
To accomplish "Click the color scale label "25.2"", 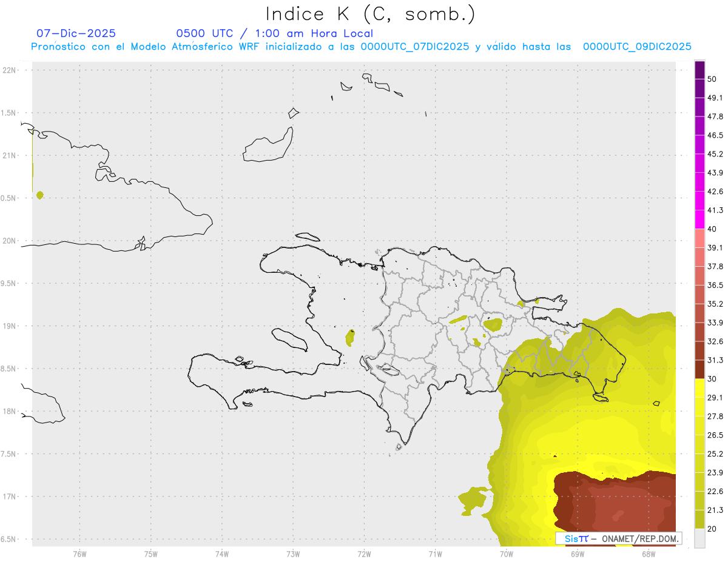I will coord(715,453).
